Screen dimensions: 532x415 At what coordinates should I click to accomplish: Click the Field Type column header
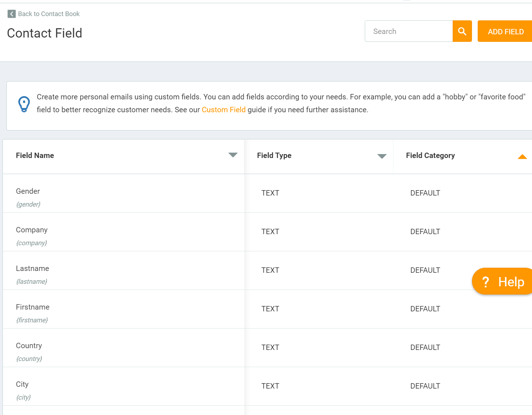(x=274, y=155)
